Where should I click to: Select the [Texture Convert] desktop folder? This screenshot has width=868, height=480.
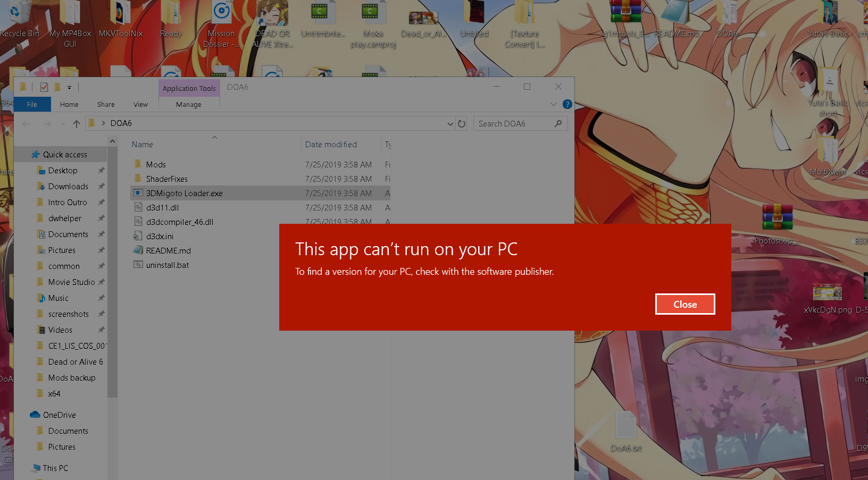point(525,24)
